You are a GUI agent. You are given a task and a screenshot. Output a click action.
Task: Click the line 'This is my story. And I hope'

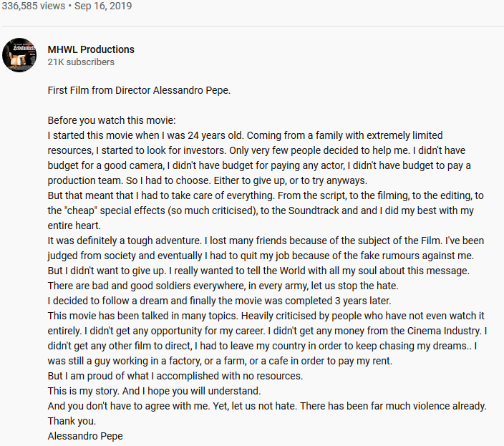point(155,391)
